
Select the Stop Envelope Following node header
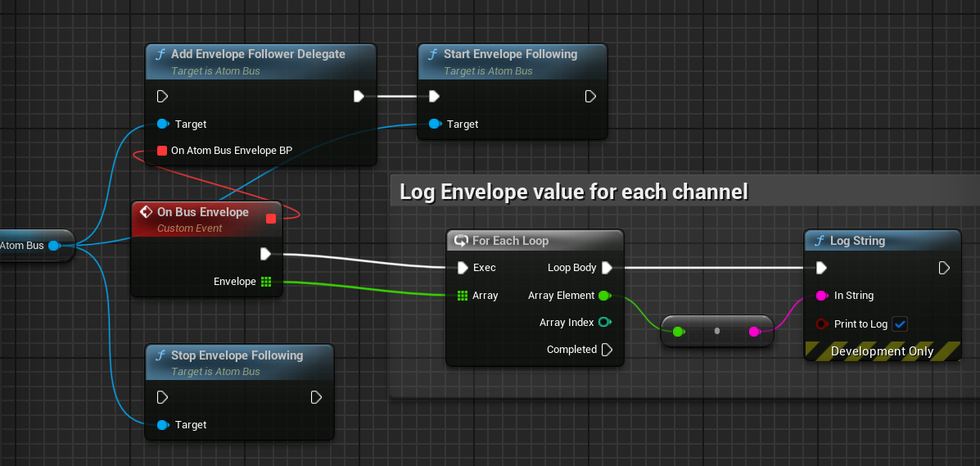click(237, 355)
